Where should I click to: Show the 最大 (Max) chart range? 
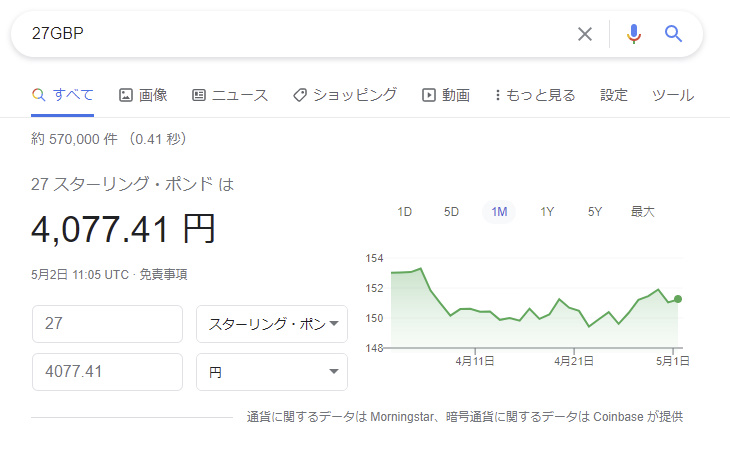(x=643, y=211)
